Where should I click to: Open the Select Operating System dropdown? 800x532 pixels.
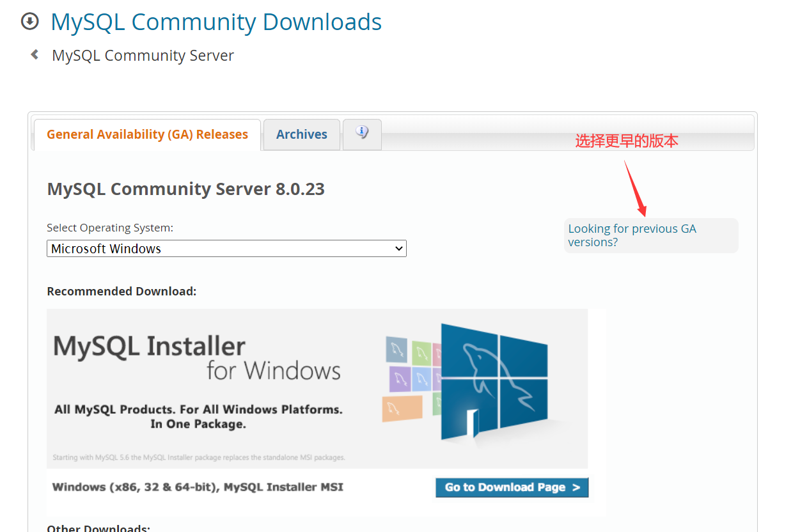tap(226, 249)
